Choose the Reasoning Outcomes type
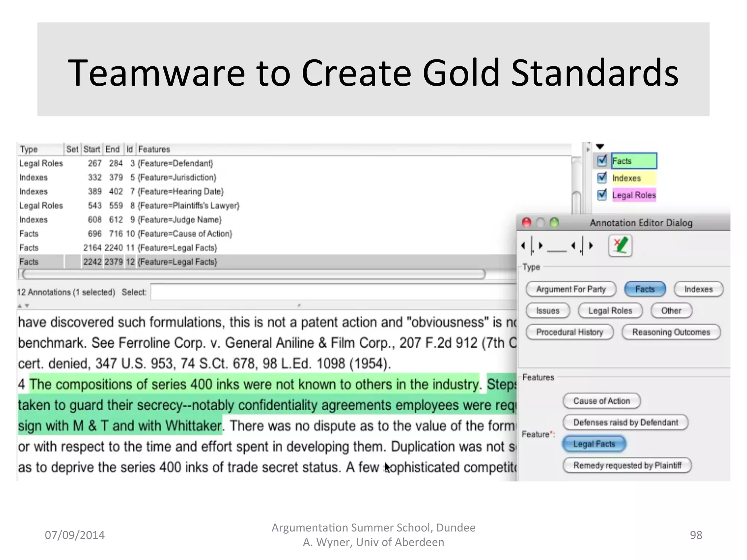 click(671, 332)
